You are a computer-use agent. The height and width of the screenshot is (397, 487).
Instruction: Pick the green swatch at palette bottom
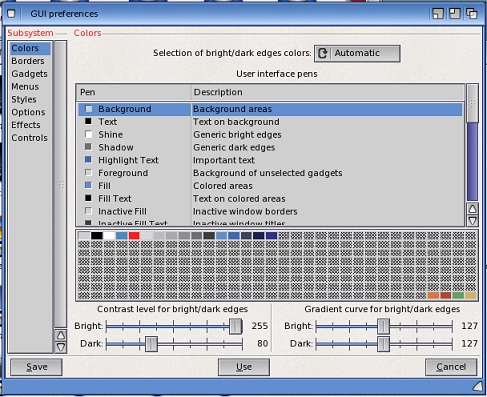[x=458, y=295]
